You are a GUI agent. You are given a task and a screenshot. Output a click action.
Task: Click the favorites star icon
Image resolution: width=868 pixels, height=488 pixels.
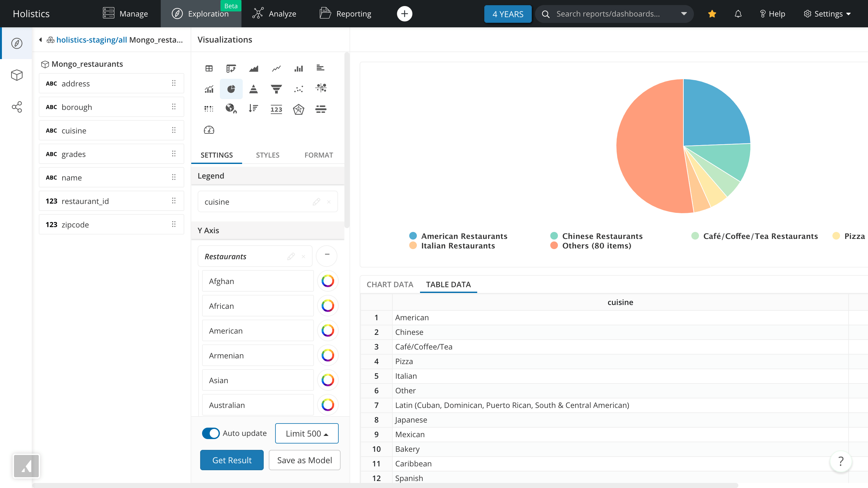pos(712,14)
